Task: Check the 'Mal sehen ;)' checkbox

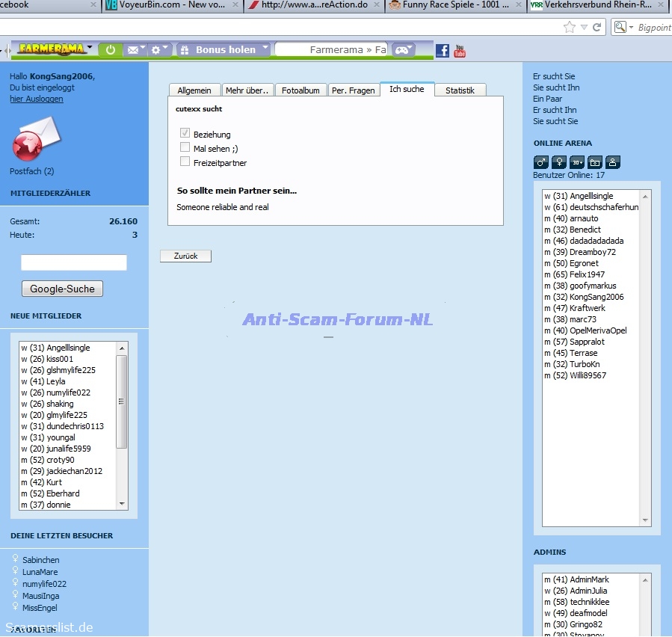Action: [x=185, y=148]
